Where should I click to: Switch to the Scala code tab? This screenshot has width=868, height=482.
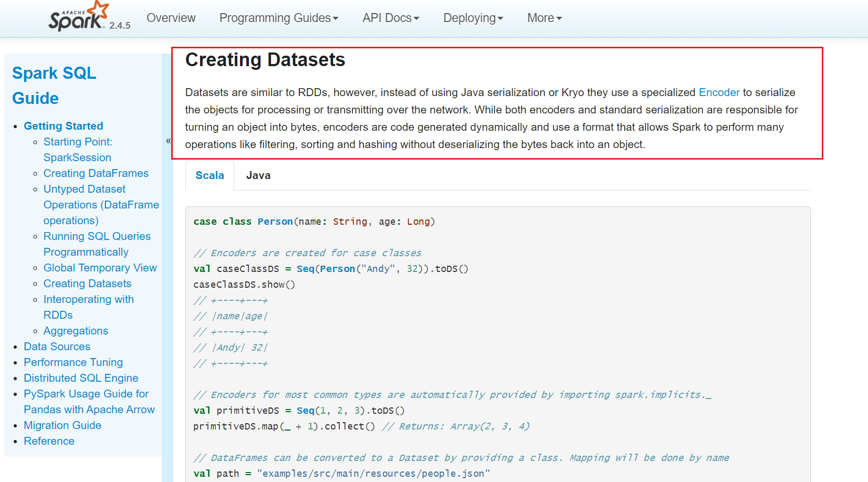(x=210, y=175)
